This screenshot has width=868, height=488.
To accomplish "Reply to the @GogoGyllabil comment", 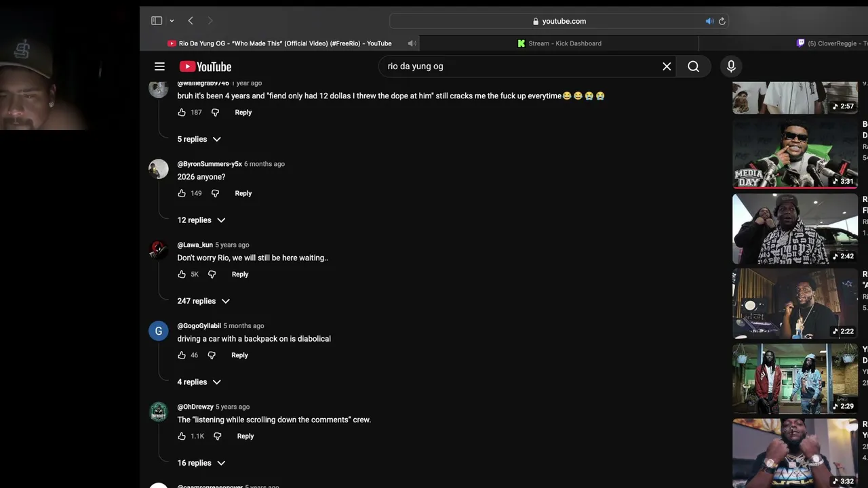I will [239, 355].
